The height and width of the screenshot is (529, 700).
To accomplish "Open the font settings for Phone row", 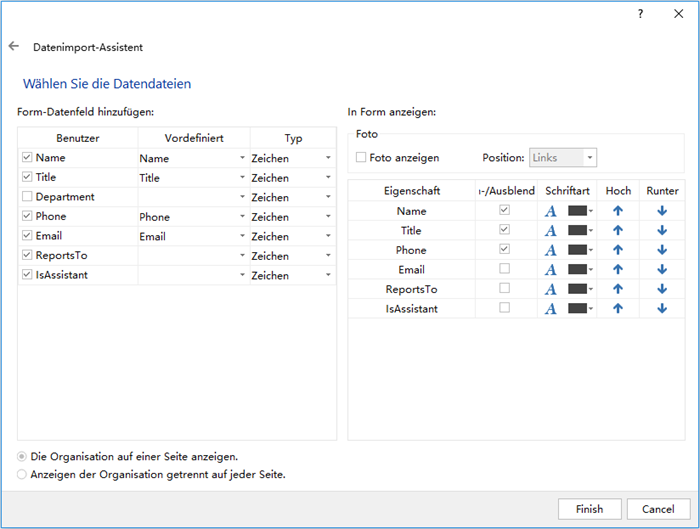I will (550, 250).
